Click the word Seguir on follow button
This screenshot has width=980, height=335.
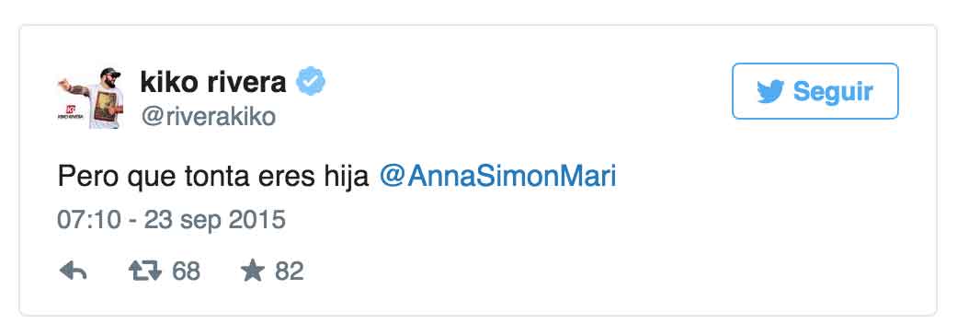coord(833,93)
